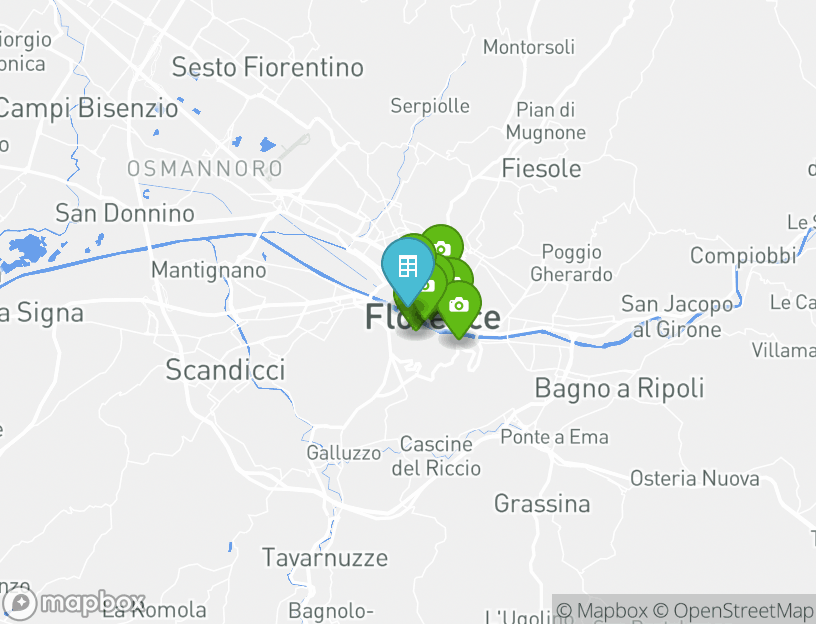Click the Grassina place label
Viewport: 816px width, 624px height.
pyautogui.click(x=542, y=503)
